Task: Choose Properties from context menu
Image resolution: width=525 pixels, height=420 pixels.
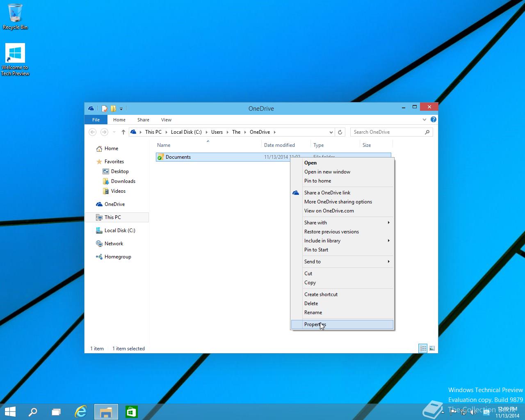Action: [x=342, y=324]
